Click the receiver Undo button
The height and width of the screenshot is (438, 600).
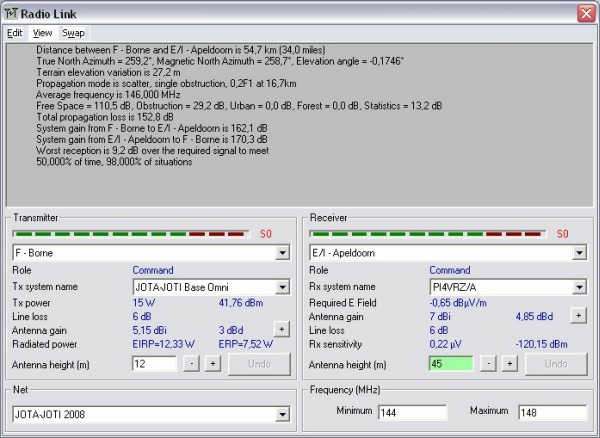coord(556,364)
